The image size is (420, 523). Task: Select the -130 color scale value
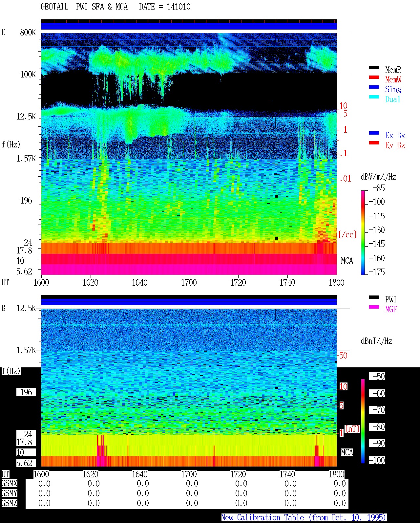[x=377, y=230]
